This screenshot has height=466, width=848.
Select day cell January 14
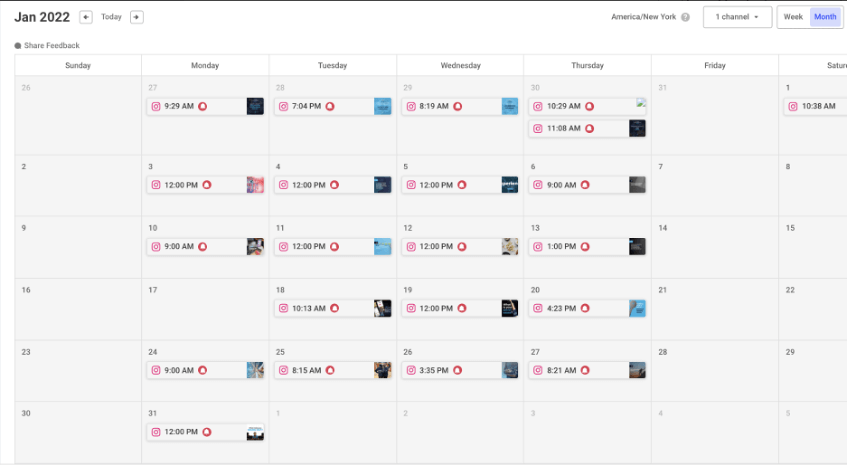pyautogui.click(x=714, y=248)
